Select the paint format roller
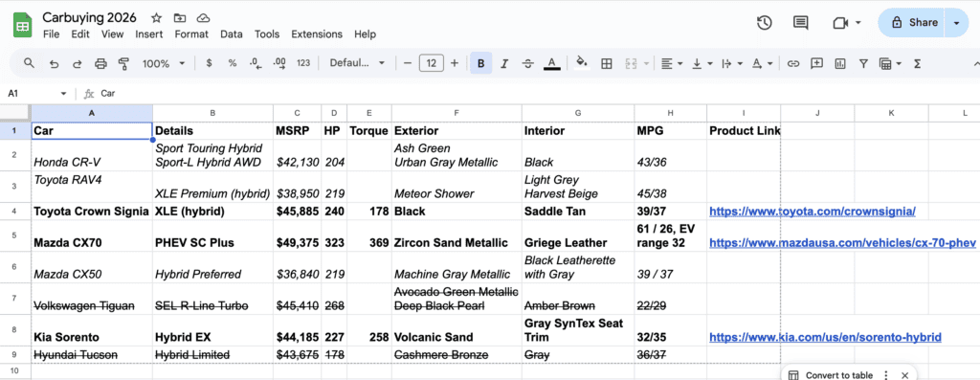This screenshot has width=980, height=380. coord(123,63)
